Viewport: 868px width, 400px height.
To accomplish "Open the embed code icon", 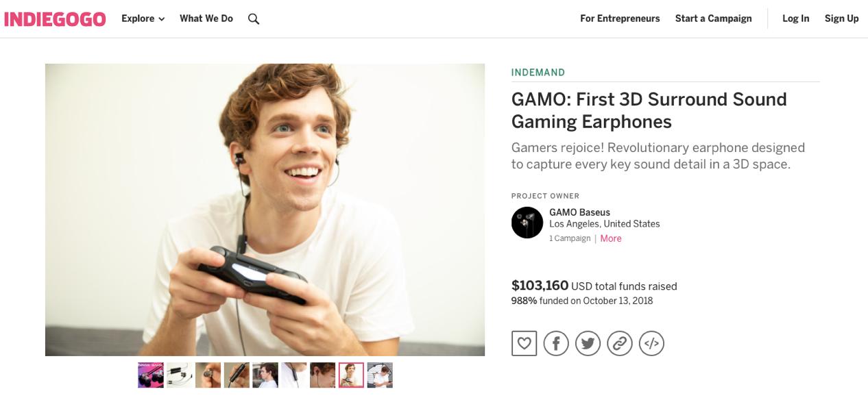I will [x=651, y=343].
